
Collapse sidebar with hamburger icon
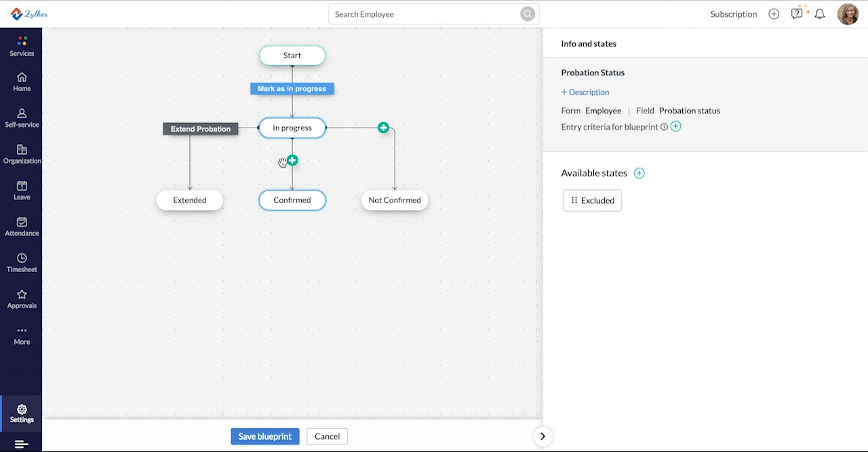21,445
